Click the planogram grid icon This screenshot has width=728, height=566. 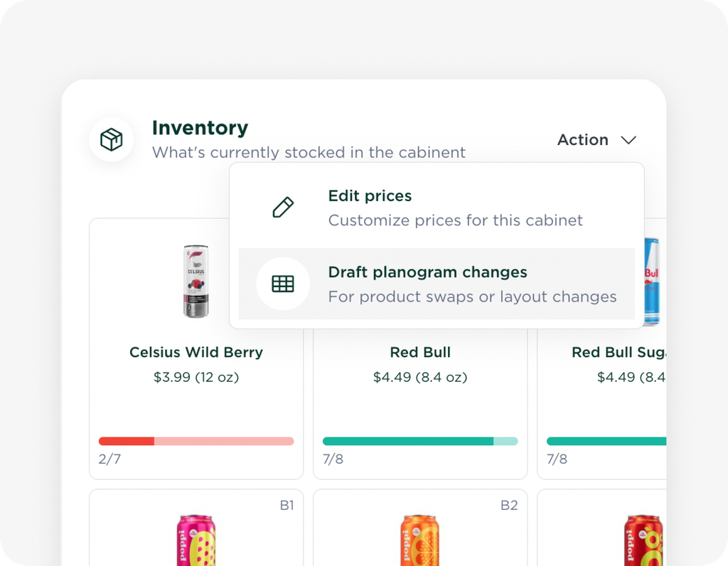pos(283,284)
